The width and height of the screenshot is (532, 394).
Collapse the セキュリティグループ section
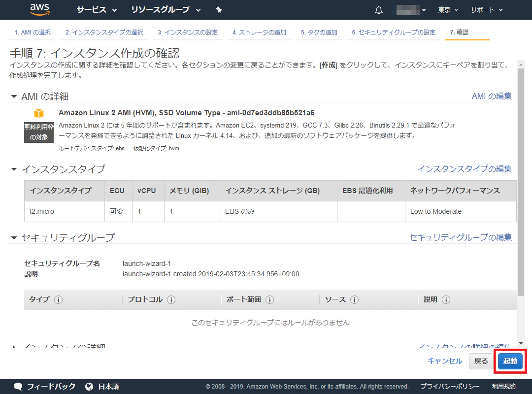coord(14,237)
